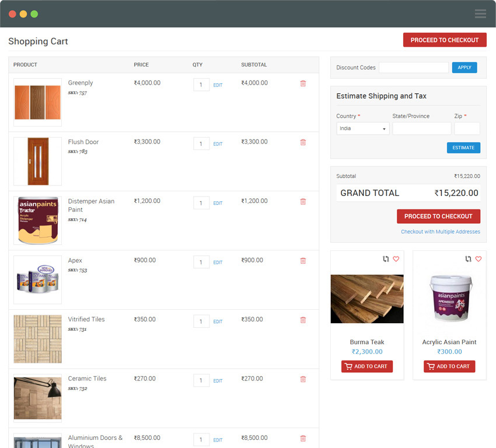Edit quantity for Apex
Image resolution: width=496 pixels, height=448 pixels.
[x=218, y=262]
